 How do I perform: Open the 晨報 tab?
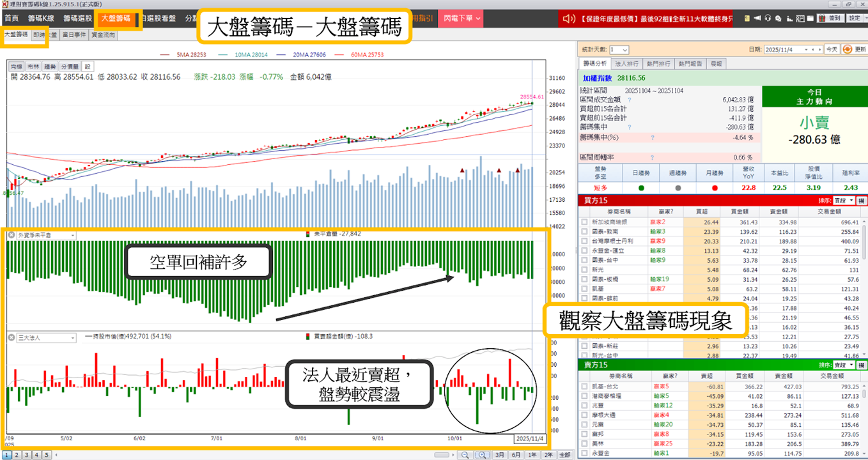click(x=716, y=64)
